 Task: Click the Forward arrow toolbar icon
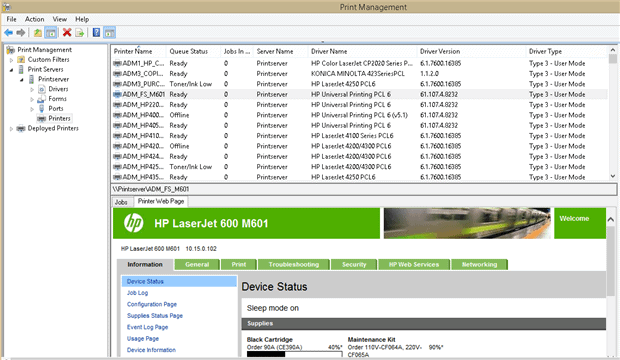click(21, 32)
